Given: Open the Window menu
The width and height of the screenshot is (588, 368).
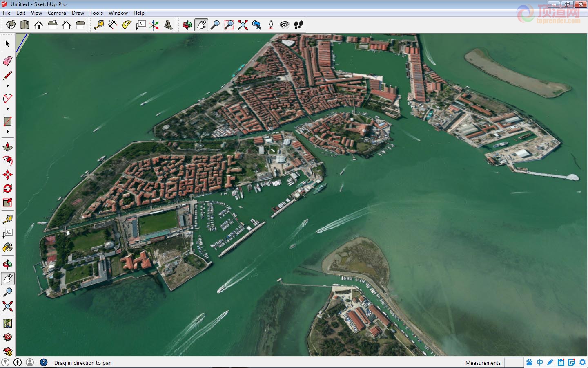Looking at the screenshot, I should point(118,13).
